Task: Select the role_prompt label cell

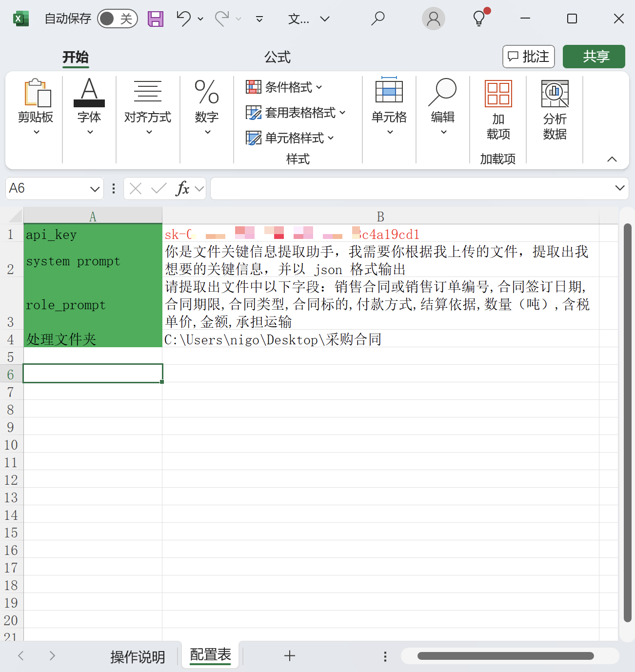Action: pyautogui.click(x=93, y=303)
